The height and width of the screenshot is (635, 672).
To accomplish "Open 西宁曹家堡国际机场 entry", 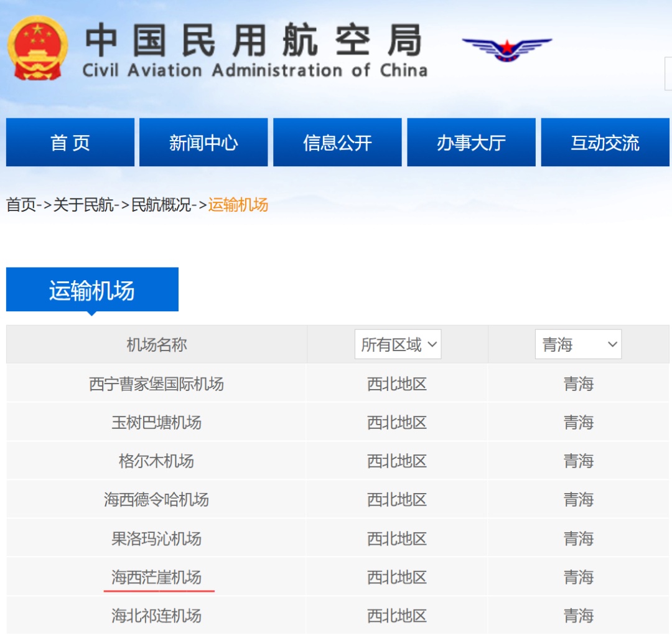I will [x=155, y=383].
